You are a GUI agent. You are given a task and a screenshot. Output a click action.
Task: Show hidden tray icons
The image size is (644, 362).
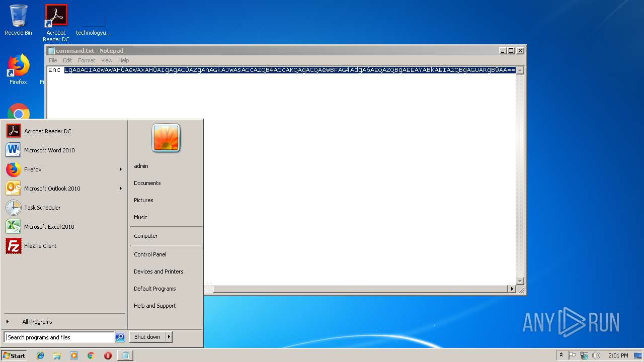[x=561, y=355]
